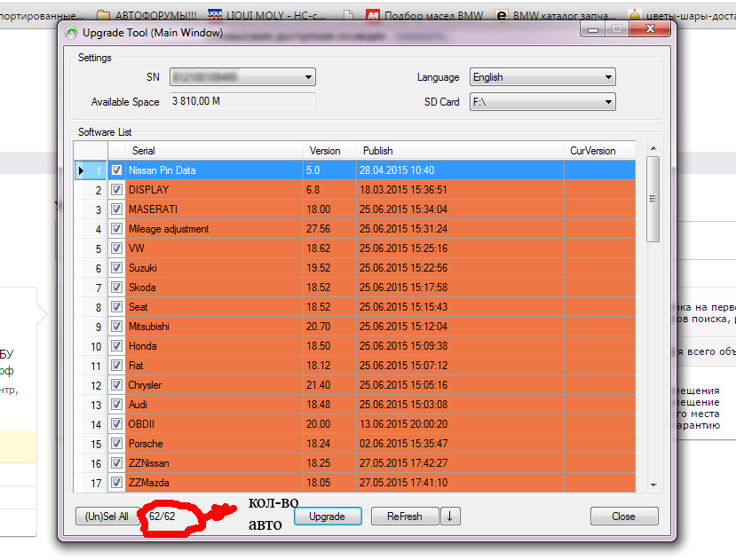Click the Available Space field

242,101
